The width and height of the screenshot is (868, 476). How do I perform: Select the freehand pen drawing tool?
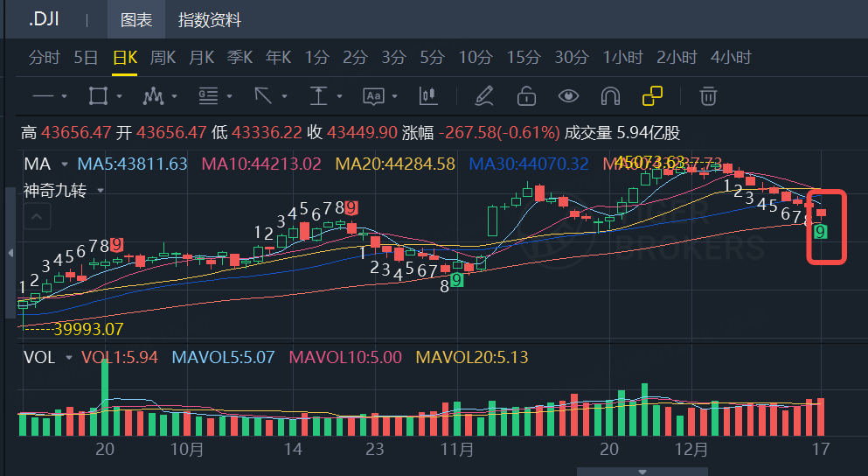tap(483, 96)
